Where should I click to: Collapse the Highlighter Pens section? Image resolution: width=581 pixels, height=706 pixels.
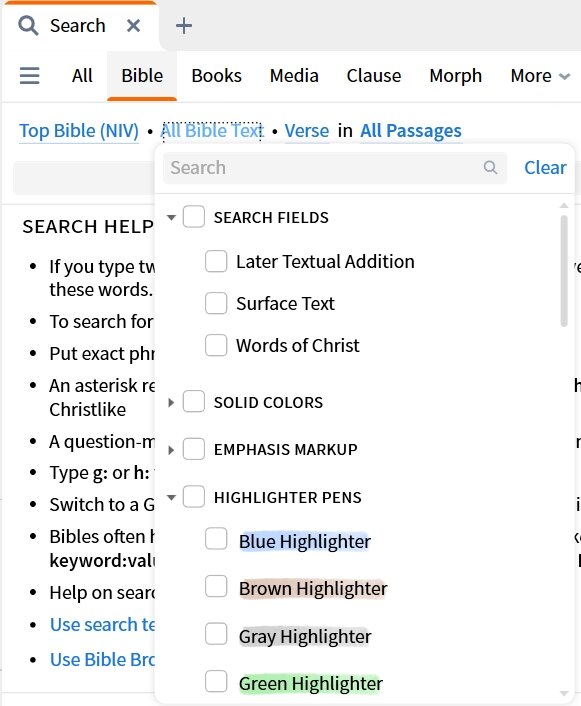171,498
